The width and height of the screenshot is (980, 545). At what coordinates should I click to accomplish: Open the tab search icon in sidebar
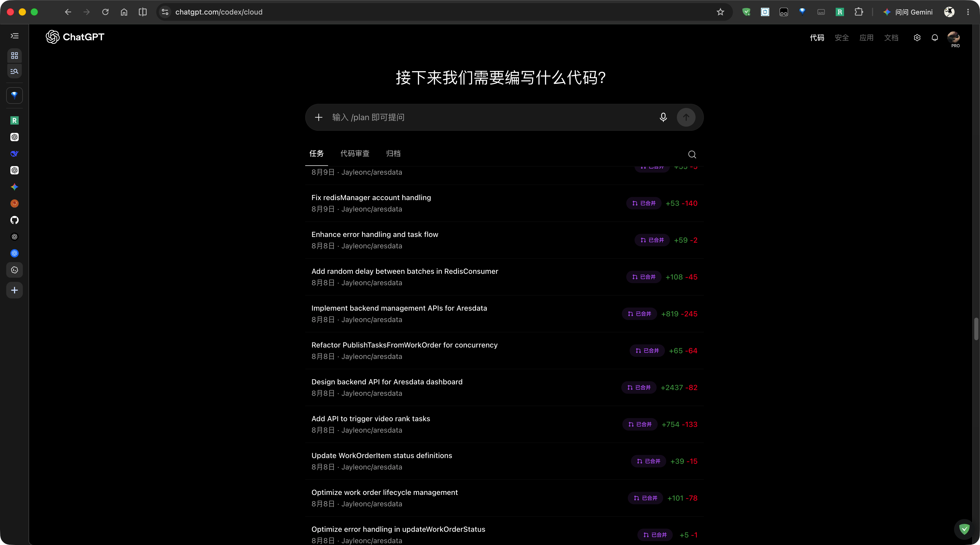(15, 71)
